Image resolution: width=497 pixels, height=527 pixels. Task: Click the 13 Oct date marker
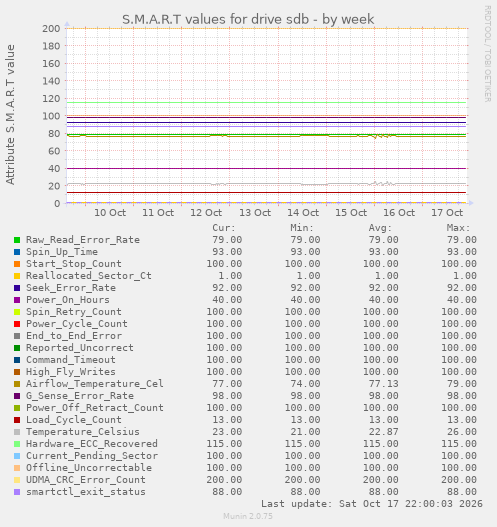coord(255,213)
